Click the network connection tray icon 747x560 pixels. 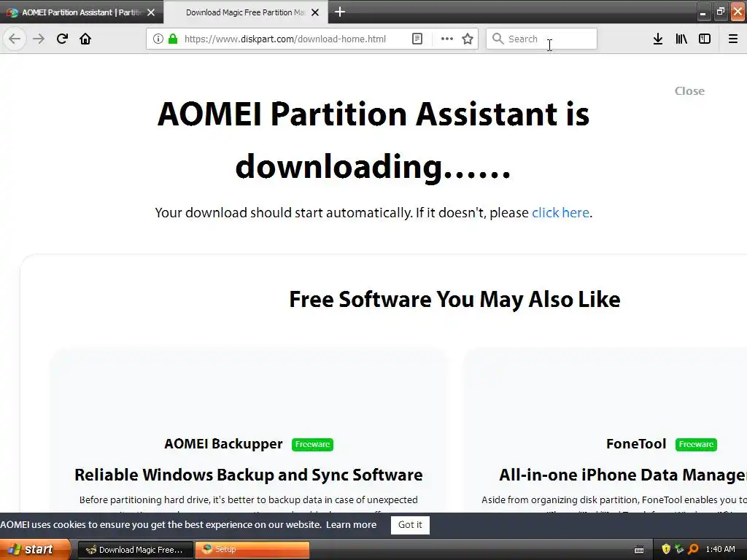click(x=679, y=550)
